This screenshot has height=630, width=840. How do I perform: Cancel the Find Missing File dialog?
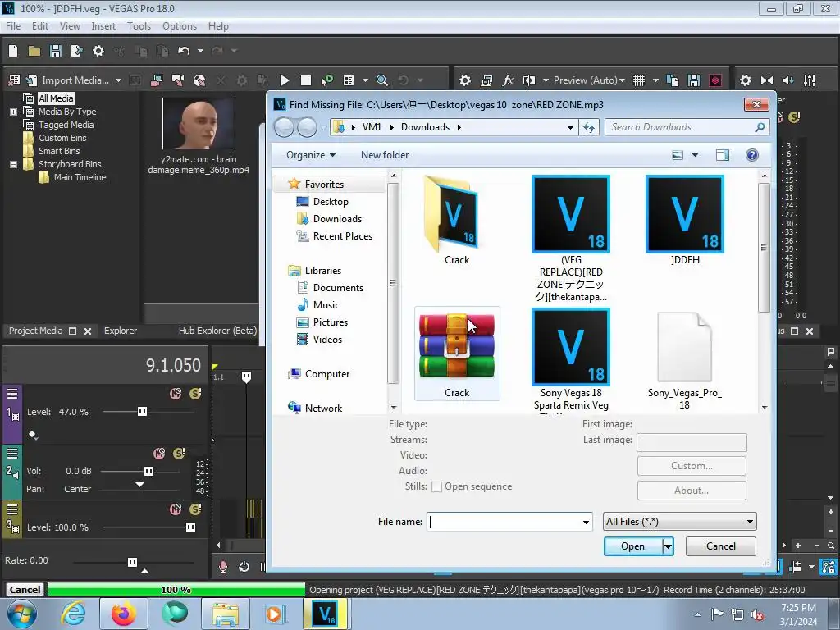720,546
